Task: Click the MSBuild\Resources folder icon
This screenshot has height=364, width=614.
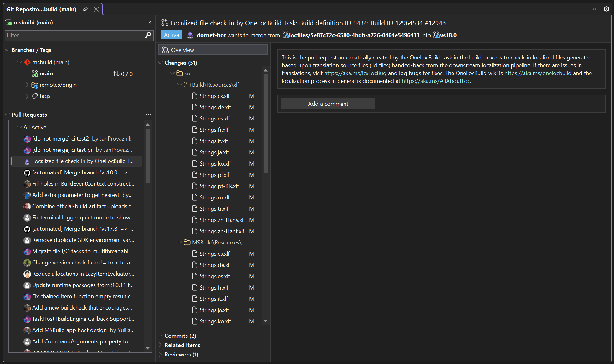Action: tap(187, 243)
